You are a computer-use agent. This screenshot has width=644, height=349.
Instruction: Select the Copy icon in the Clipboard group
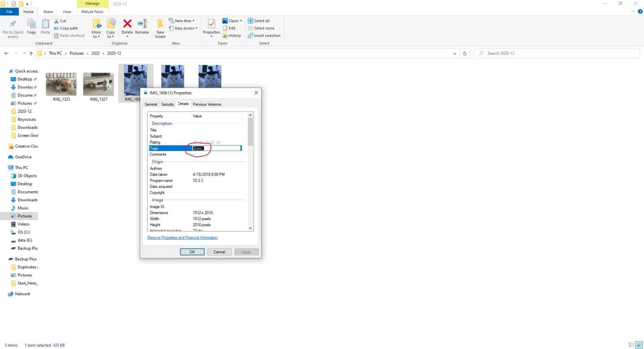point(31,27)
